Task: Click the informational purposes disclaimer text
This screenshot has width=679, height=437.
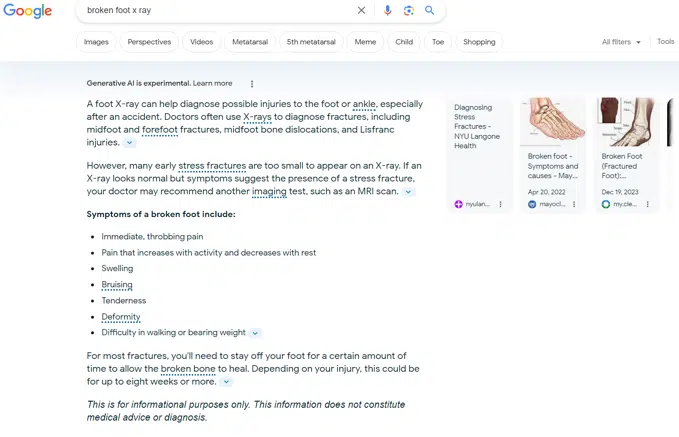Action: 246,411
